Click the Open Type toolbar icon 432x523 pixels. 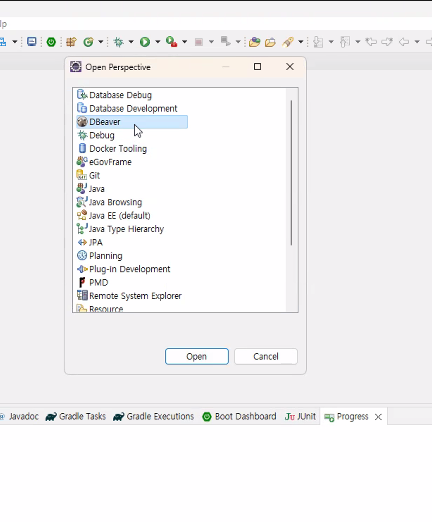(255, 42)
